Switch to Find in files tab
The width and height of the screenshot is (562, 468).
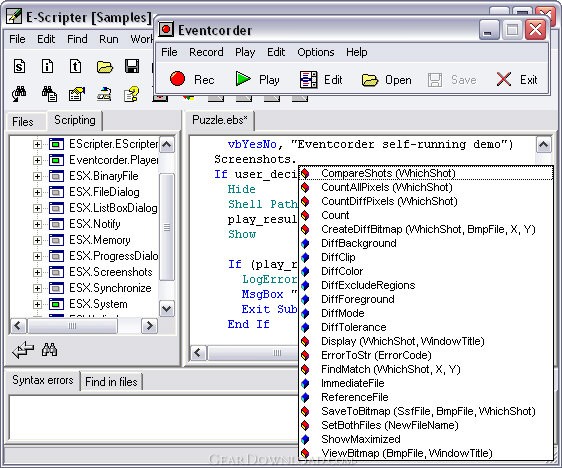pyautogui.click(x=111, y=382)
